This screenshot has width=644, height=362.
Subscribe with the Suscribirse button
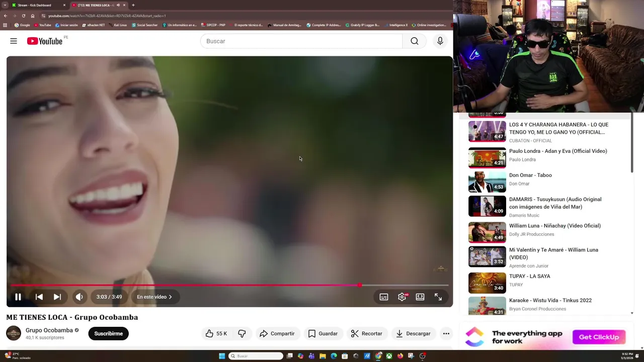pos(108,333)
